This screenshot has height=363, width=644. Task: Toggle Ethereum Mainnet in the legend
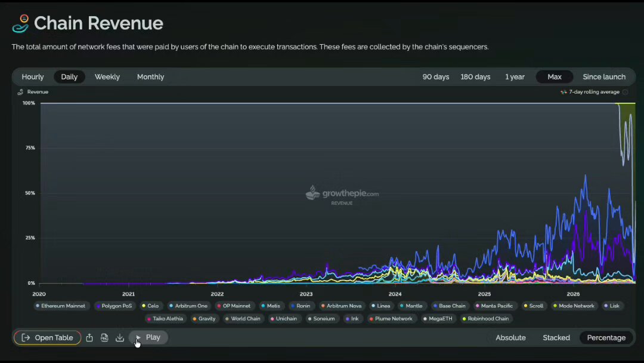(x=60, y=306)
